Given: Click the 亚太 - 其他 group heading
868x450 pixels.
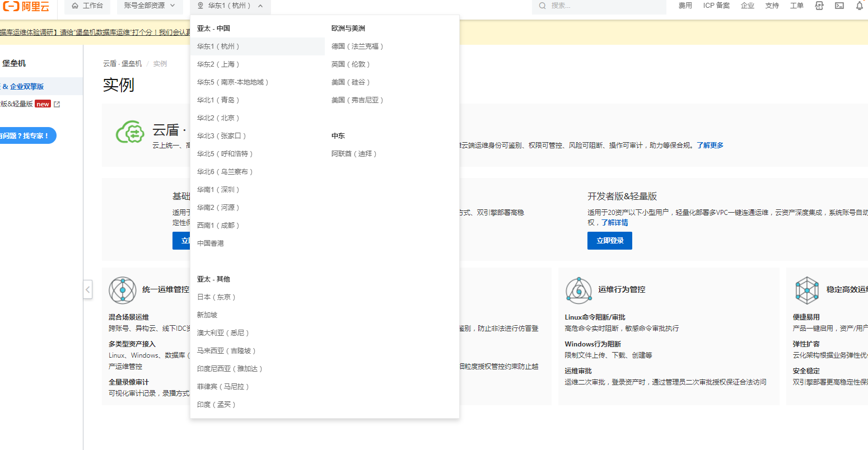Looking at the screenshot, I should coord(213,279).
